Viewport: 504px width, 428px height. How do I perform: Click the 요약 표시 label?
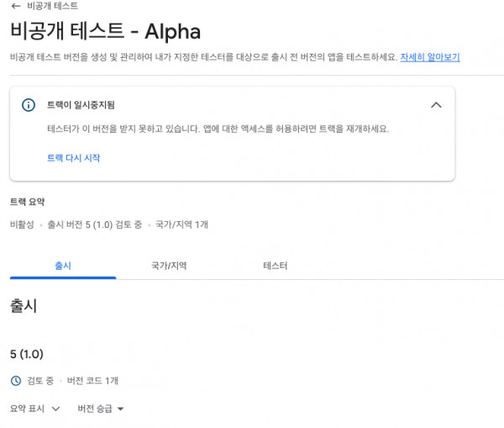click(27, 409)
